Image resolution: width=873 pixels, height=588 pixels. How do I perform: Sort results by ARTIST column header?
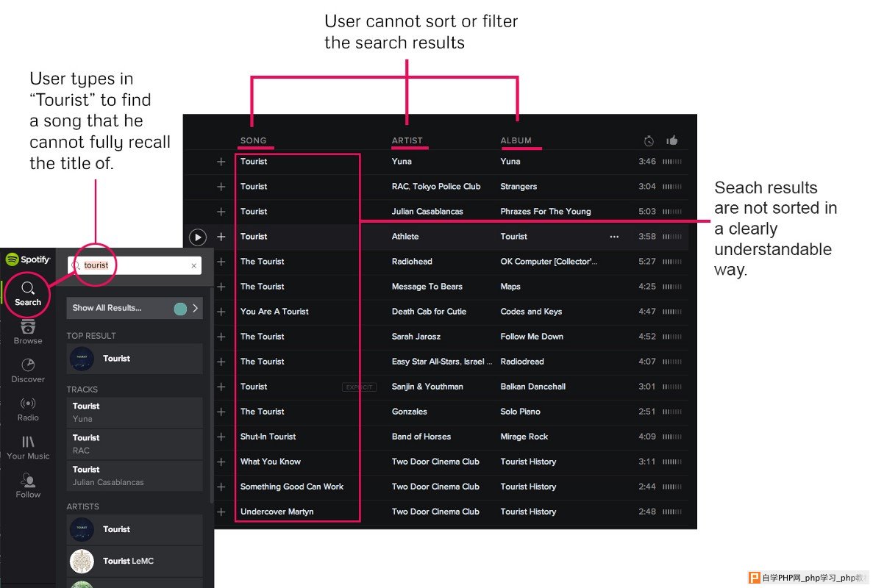tap(407, 140)
